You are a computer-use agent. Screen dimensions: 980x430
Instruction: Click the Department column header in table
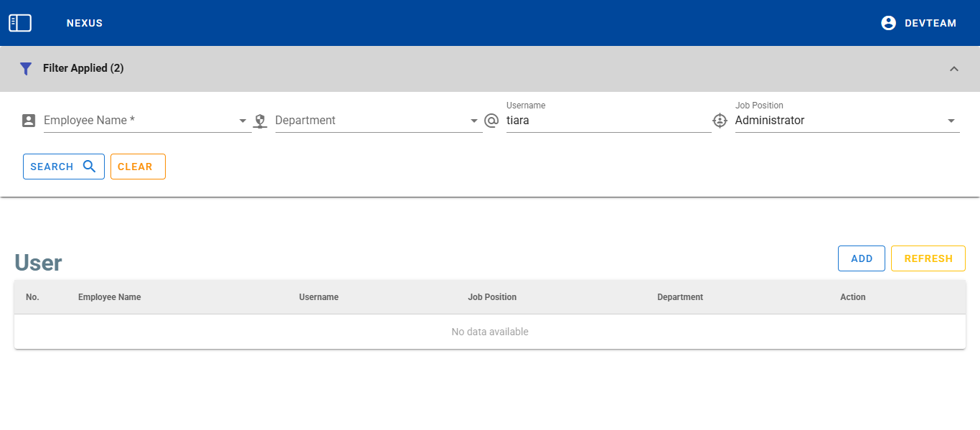(679, 297)
